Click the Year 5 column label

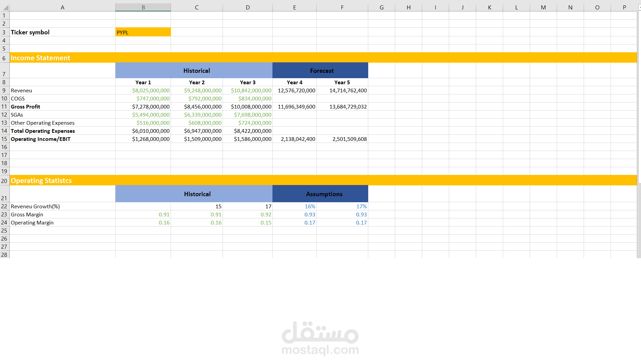342,82
